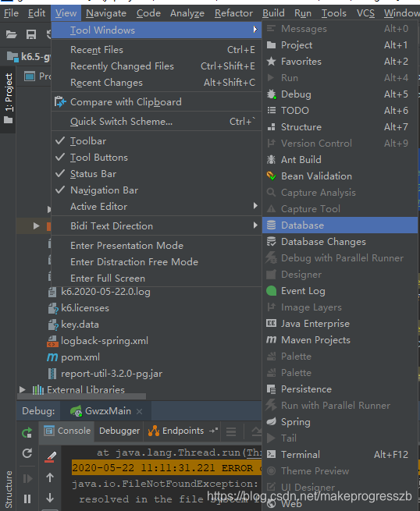Click the green Event Log icon

click(x=272, y=291)
